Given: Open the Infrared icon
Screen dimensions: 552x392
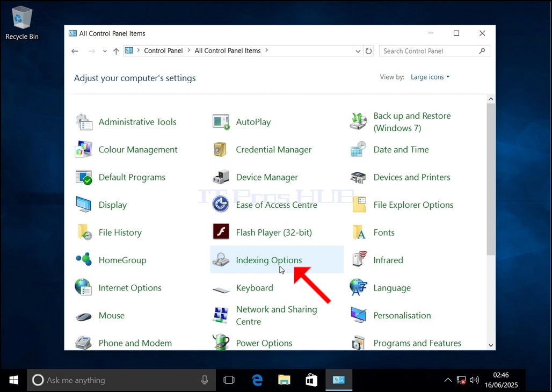Looking at the screenshot, I should (359, 259).
